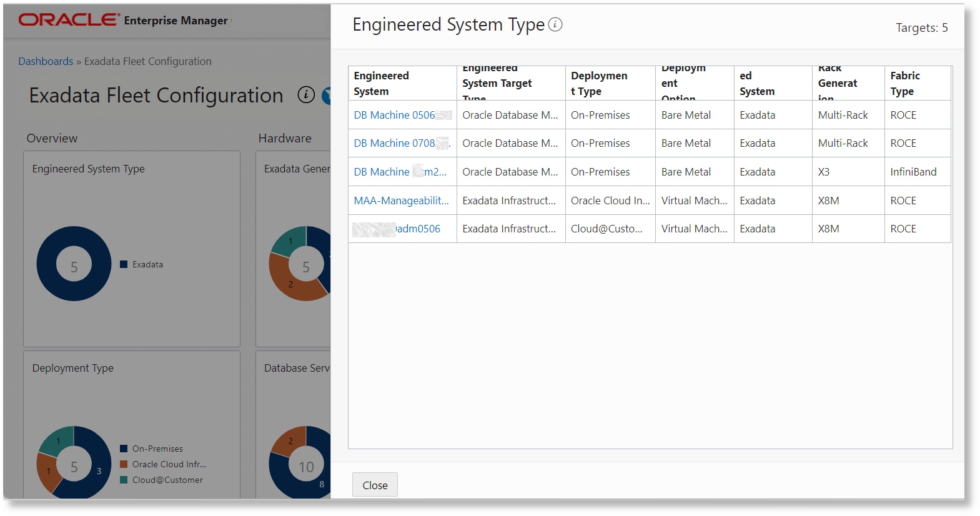Open the MAA-Manageabilit... link
This screenshot has width=980, height=516.
coord(402,201)
